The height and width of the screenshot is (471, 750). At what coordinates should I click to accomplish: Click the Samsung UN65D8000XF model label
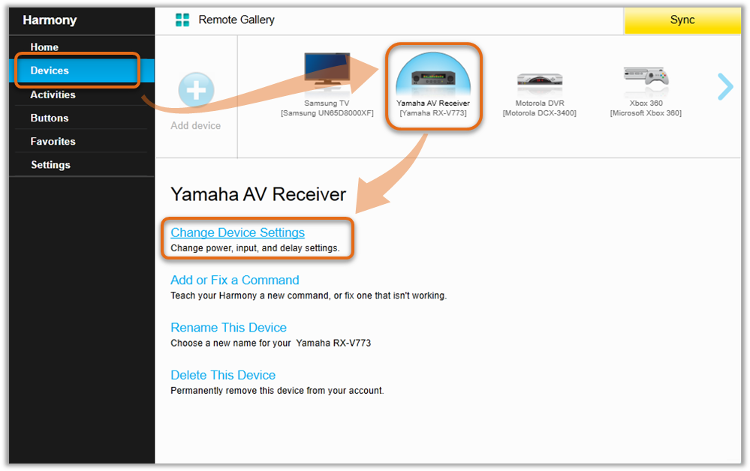(x=327, y=113)
